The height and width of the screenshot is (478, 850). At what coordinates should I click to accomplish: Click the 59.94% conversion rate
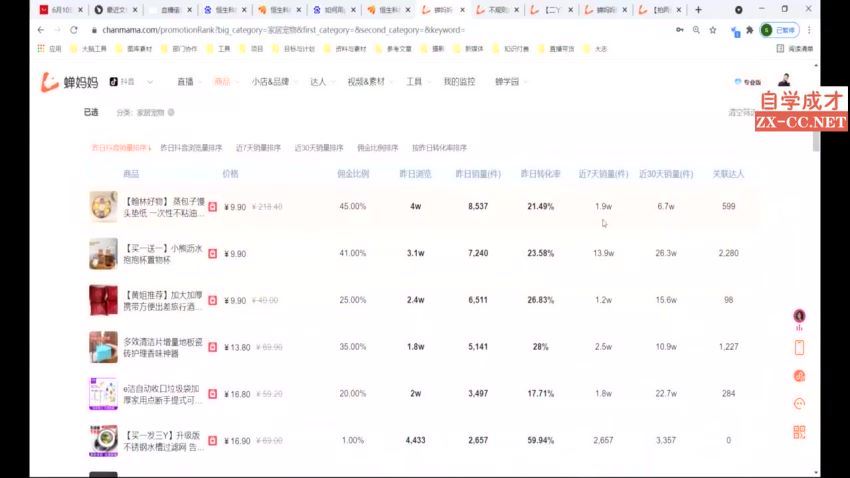point(540,441)
